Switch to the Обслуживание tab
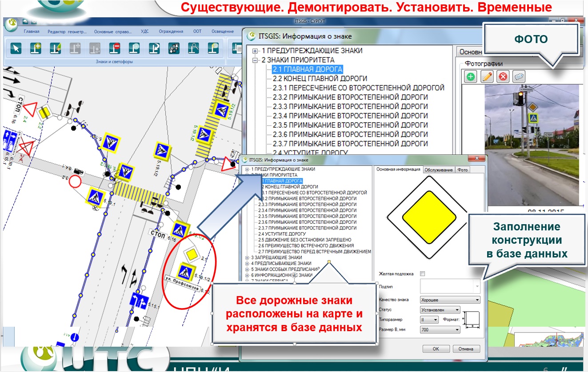Screen dimensions: 588x372 tap(439, 170)
